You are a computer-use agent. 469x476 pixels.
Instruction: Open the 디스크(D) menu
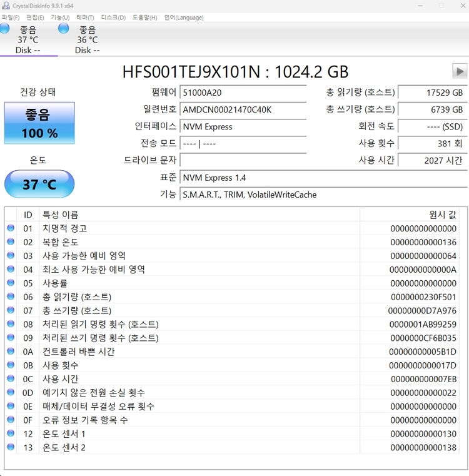coord(113,18)
